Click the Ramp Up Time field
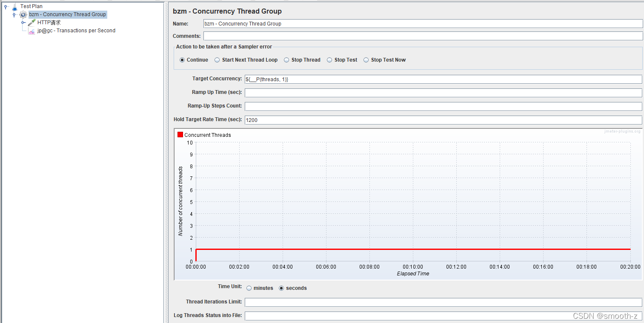This screenshot has width=644, height=323. (x=443, y=93)
